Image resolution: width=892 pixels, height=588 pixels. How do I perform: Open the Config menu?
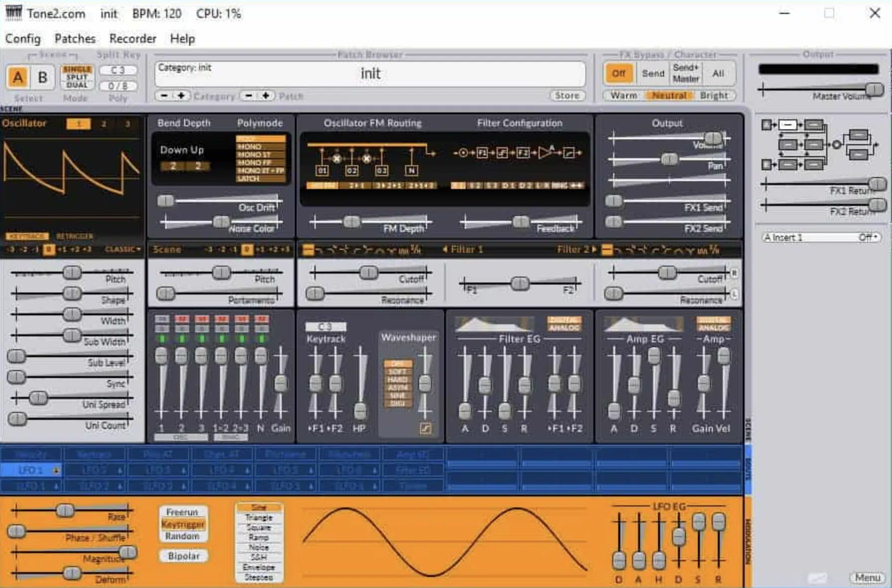pyautogui.click(x=23, y=38)
